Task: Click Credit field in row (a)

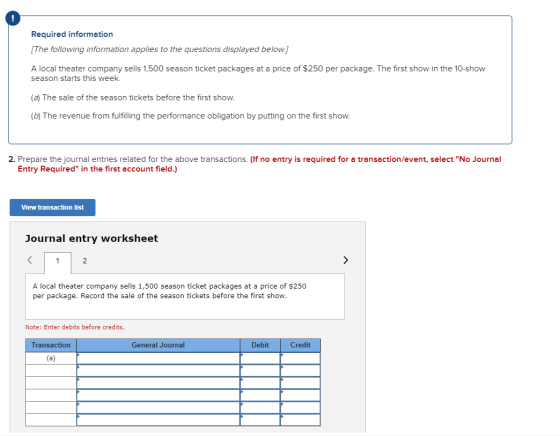Action: (x=300, y=358)
